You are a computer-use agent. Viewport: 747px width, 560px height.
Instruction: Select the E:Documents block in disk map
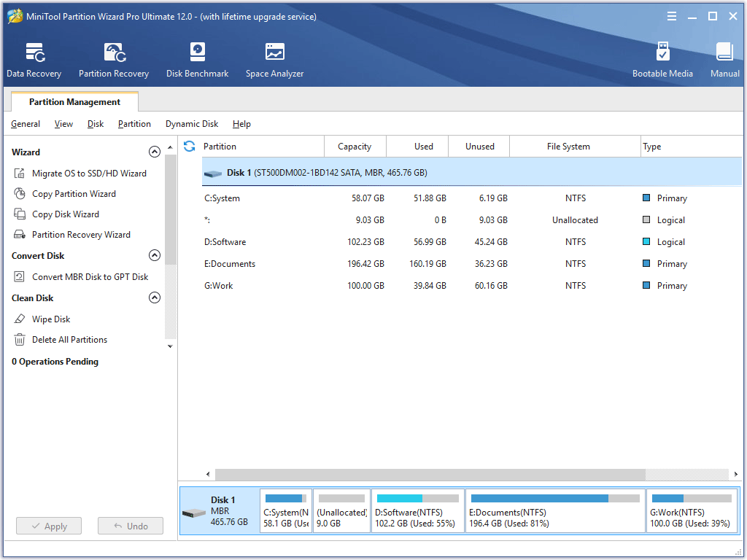tap(555, 511)
